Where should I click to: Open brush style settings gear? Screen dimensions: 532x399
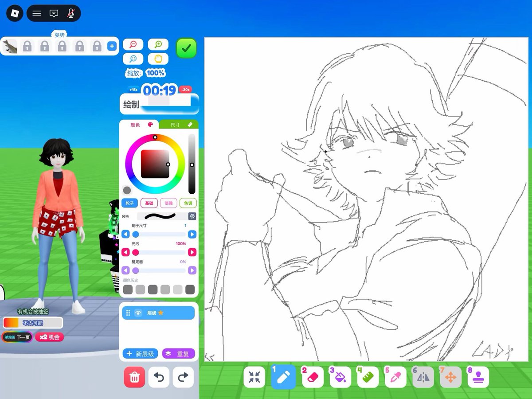[x=192, y=216]
